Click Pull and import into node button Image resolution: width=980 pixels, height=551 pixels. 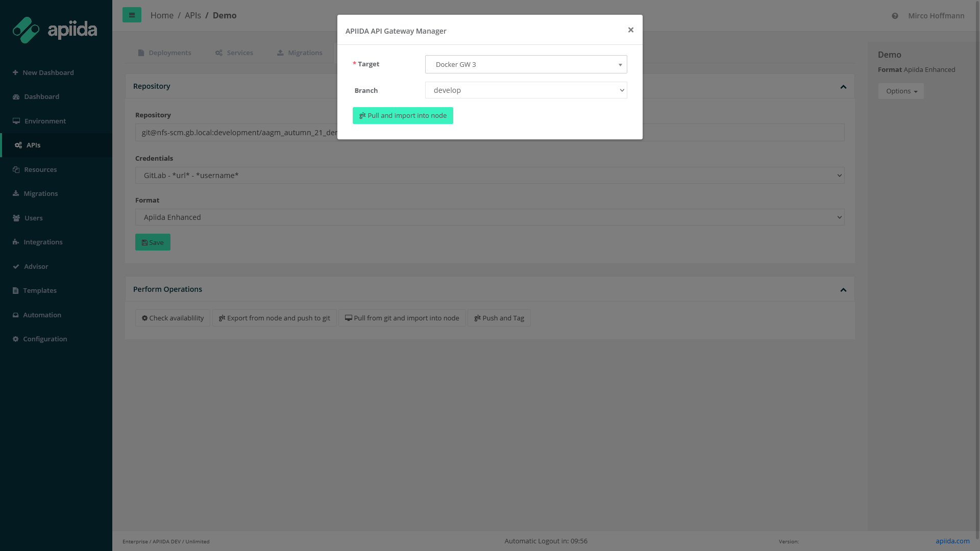tap(403, 115)
